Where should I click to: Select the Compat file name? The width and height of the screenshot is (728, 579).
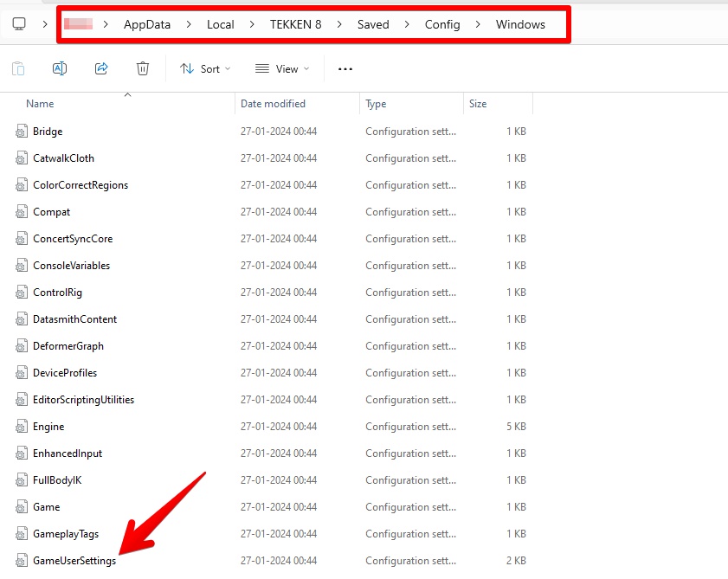(52, 212)
